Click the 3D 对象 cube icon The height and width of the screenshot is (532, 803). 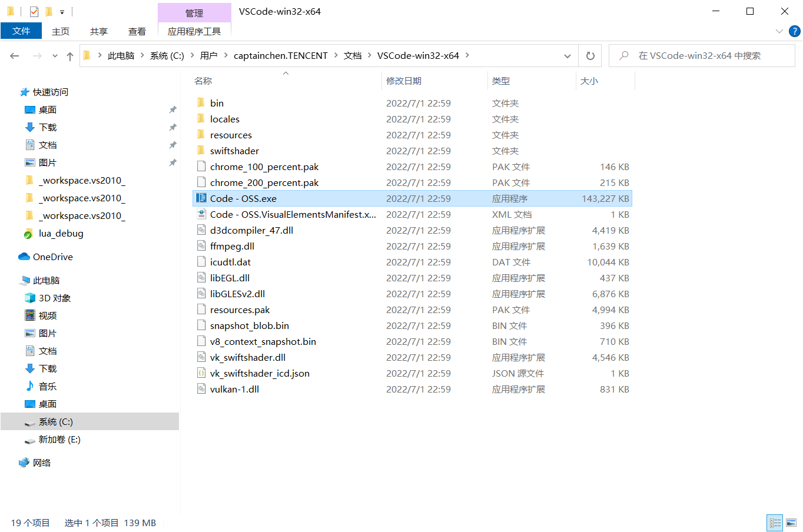tap(30, 298)
